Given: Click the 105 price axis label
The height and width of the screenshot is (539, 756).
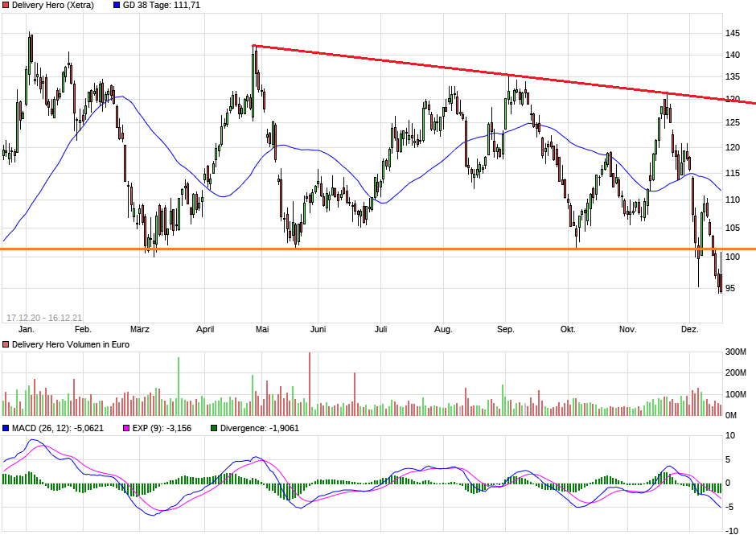Looking at the screenshot, I should click(733, 228).
